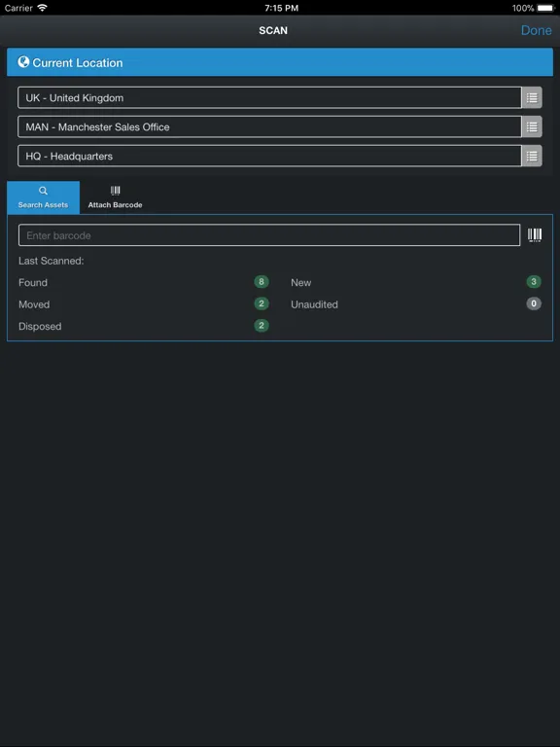This screenshot has height=747, width=560.
Task: Switch to the Search Assets tab
Action: [44, 197]
